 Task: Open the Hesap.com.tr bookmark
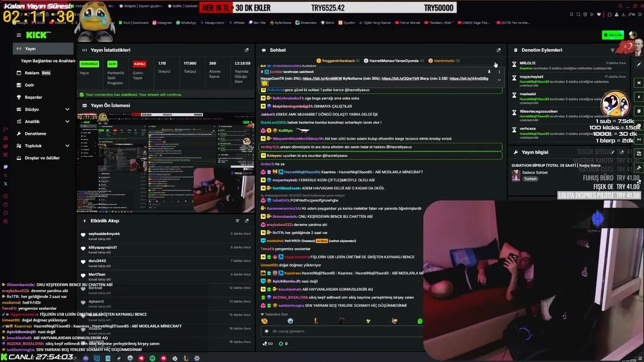212,23
